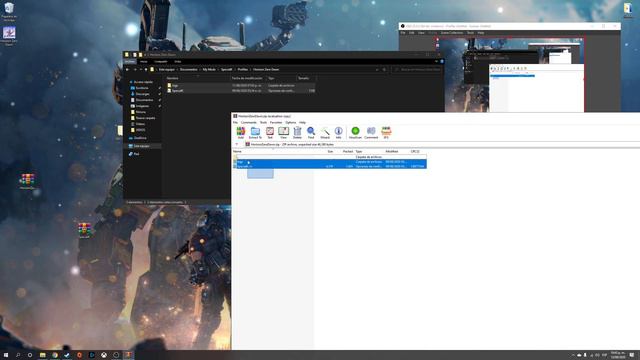Viewport: 640px width, 360px height.
Task: Select Red in File Explorer sidebar
Action: 136,154
